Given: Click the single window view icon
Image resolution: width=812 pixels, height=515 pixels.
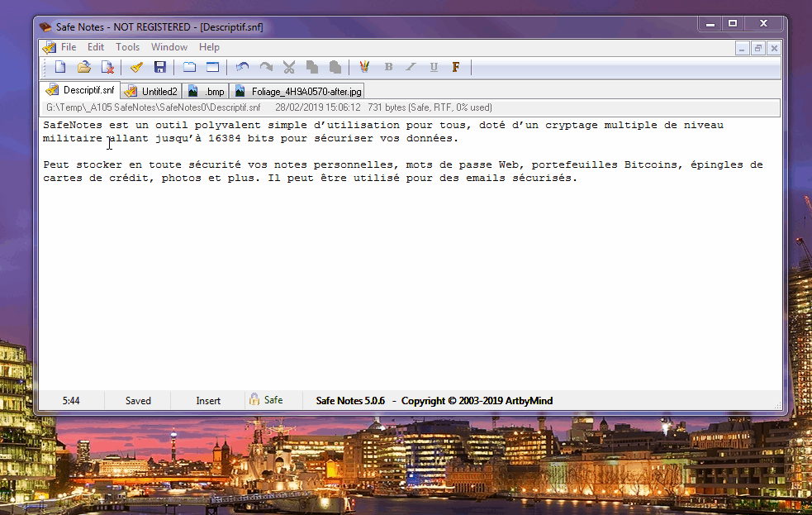Looking at the screenshot, I should (213, 67).
